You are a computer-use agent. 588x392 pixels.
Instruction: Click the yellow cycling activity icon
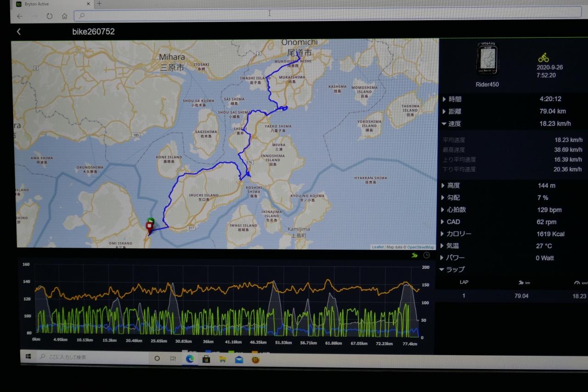click(x=543, y=57)
